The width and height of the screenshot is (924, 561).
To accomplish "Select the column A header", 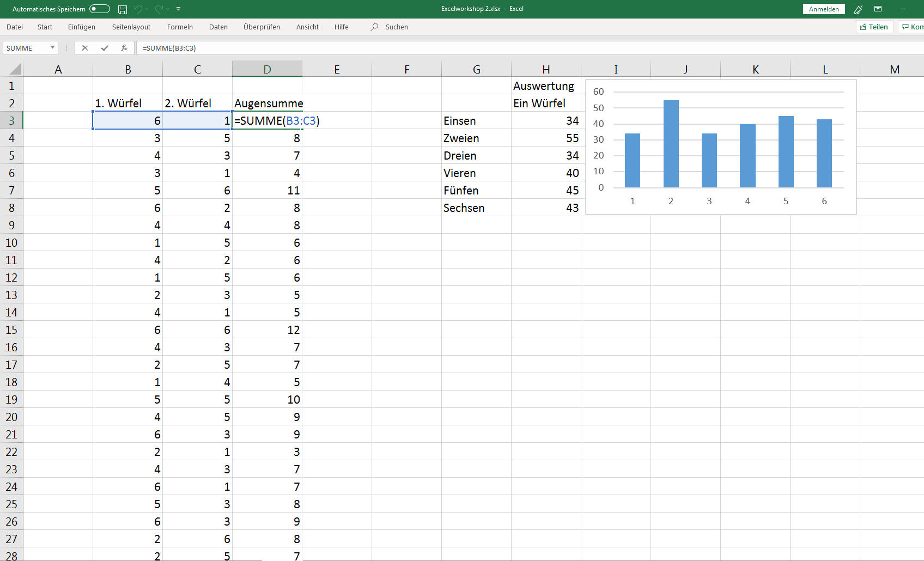I will coord(58,69).
